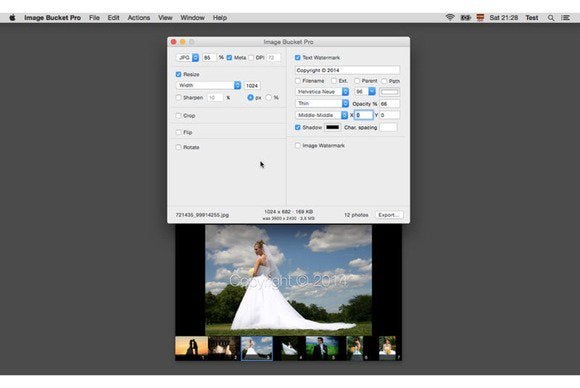The image size is (580, 388).
Task: Open Notification Center list icon
Action: (x=565, y=18)
